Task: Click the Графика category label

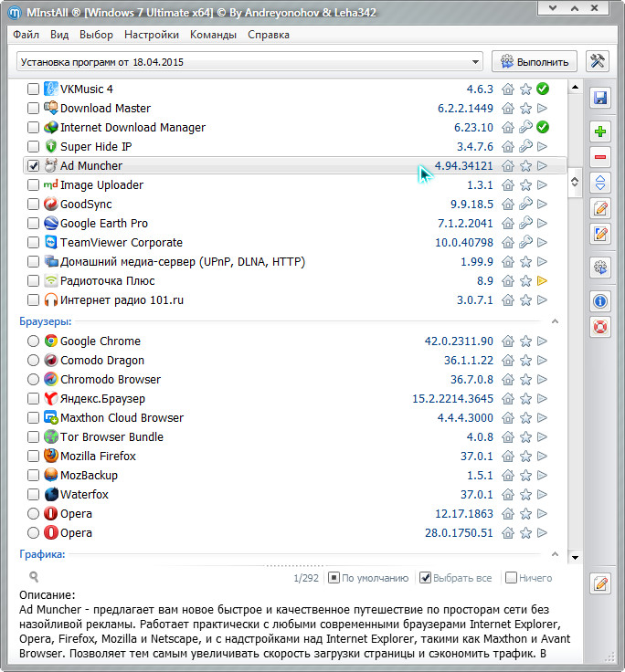Action: point(42,554)
